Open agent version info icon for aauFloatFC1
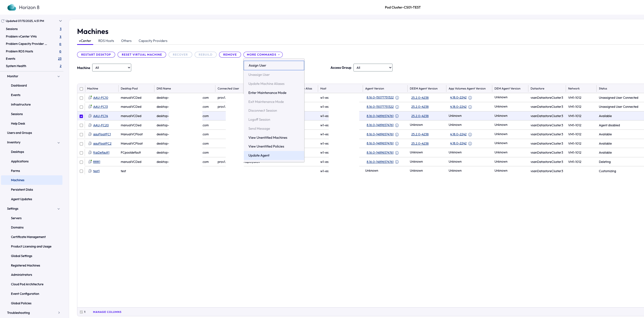 coord(397,135)
